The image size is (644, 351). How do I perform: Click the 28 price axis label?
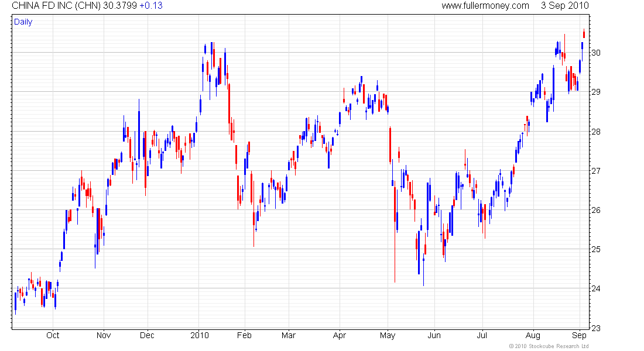tap(595, 132)
